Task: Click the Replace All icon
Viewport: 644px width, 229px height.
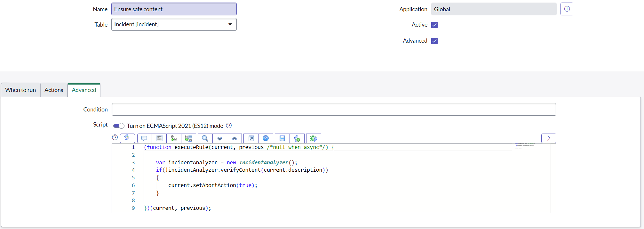Action: [x=188, y=138]
